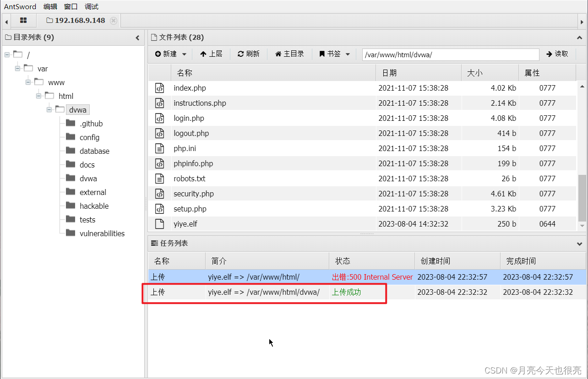The image size is (588, 379).
Task: Click the setup.php file icon
Action: point(159,209)
